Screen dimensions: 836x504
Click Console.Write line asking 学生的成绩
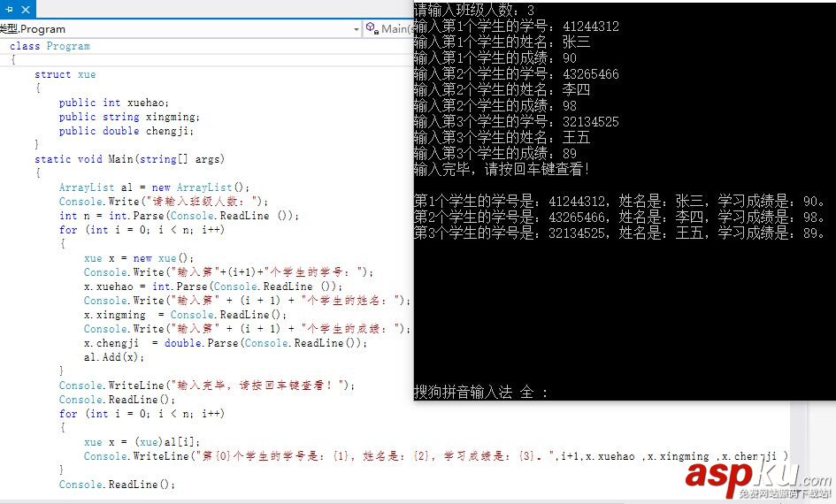pos(247,329)
